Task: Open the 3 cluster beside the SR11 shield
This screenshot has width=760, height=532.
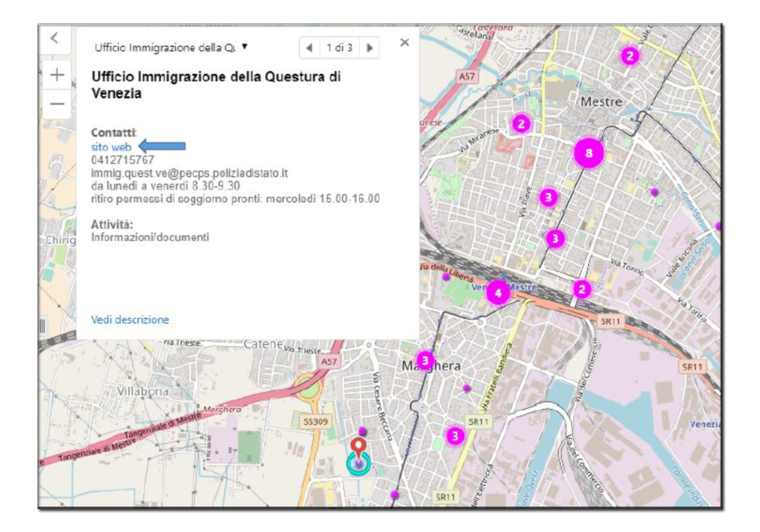Action: coord(455,436)
